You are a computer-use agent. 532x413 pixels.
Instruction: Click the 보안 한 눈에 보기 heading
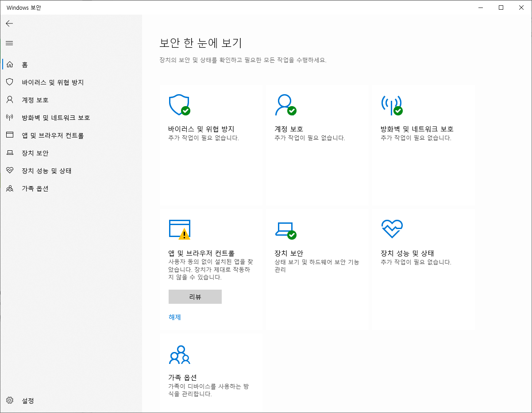(201, 43)
